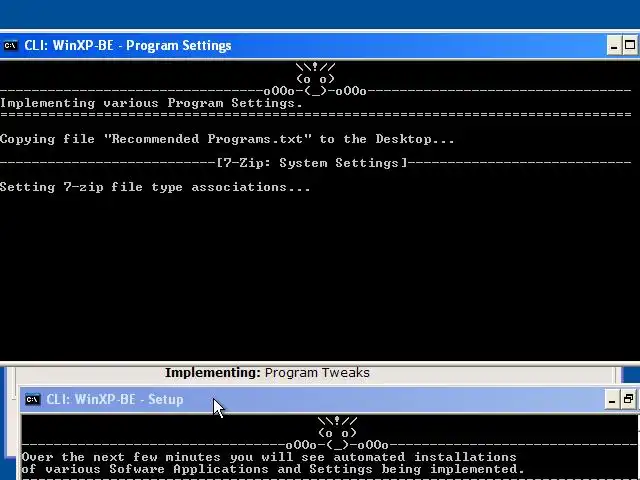Click the Program Settings window's console icon
The width and height of the screenshot is (640, 480).
pos(10,45)
